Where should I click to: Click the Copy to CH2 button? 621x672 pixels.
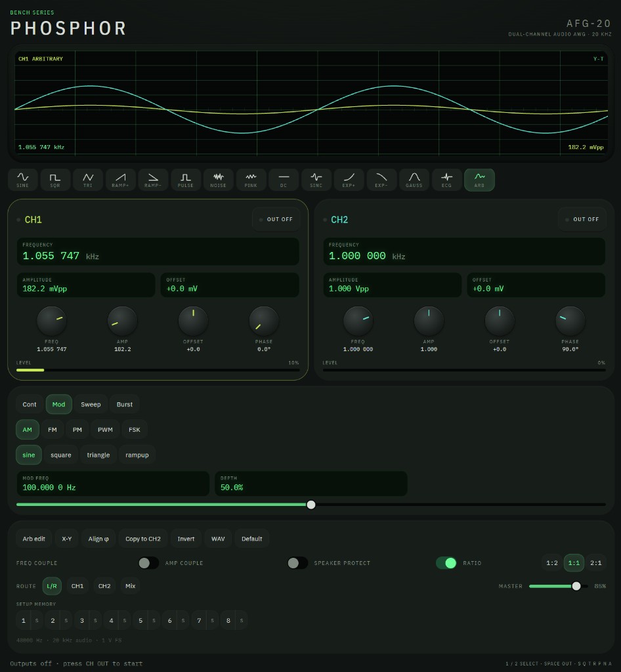143,539
